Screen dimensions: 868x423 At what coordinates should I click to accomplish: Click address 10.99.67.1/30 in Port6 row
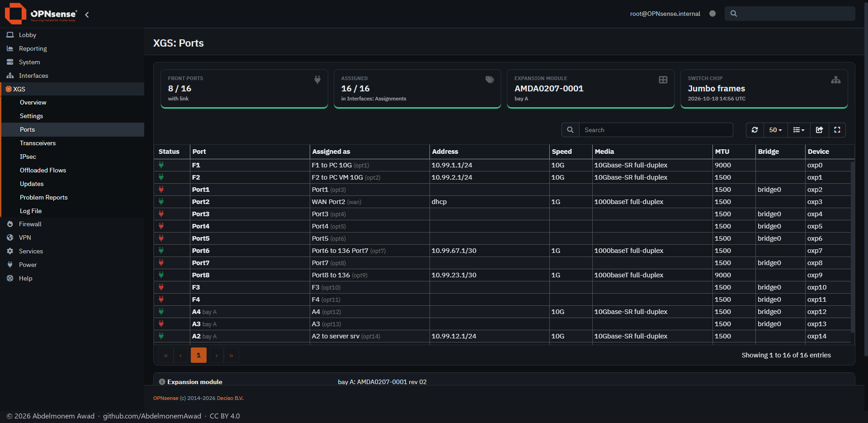tap(454, 251)
